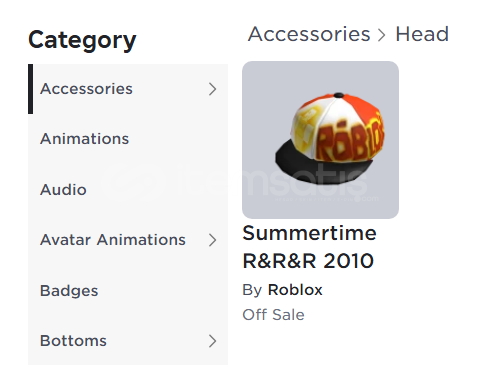Open the Avatar Animations category label
Image resolution: width=479 pixels, height=365 pixels.
tap(113, 240)
